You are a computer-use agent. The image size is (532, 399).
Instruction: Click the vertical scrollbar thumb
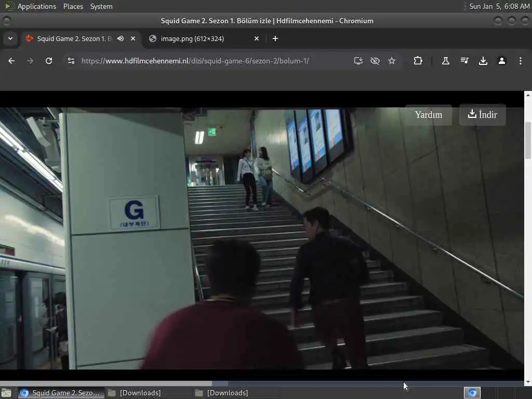pos(528,140)
